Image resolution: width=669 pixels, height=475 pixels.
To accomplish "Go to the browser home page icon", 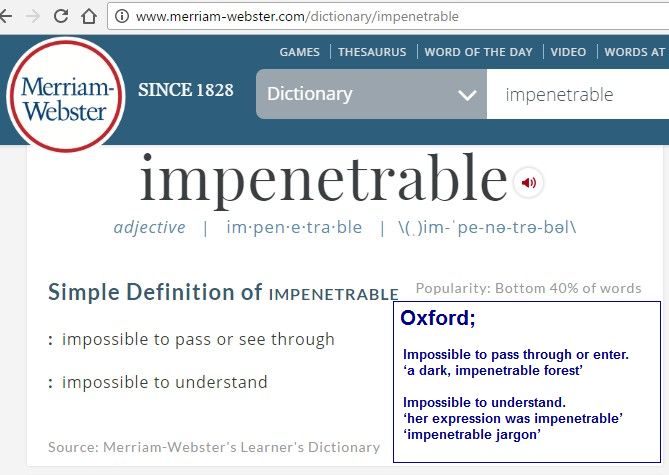I will [89, 16].
